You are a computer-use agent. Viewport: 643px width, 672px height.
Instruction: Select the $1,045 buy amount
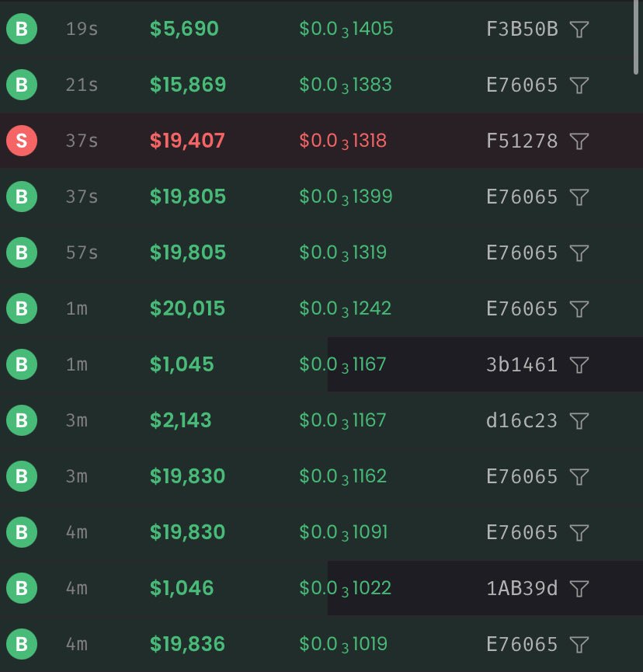tap(182, 364)
